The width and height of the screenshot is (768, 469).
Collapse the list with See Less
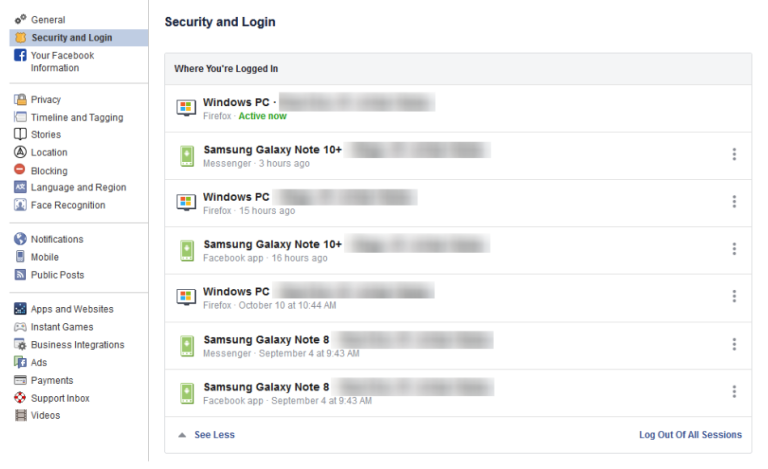point(214,435)
